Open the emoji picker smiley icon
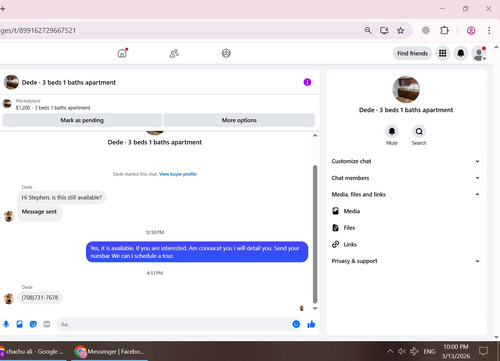The height and width of the screenshot is (361, 500). click(296, 324)
